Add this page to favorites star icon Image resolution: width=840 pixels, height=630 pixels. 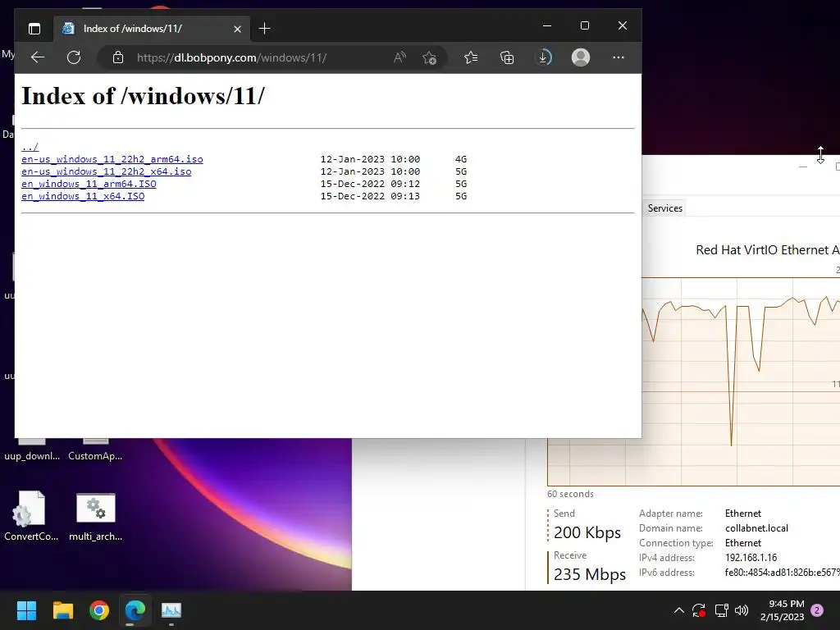click(429, 57)
